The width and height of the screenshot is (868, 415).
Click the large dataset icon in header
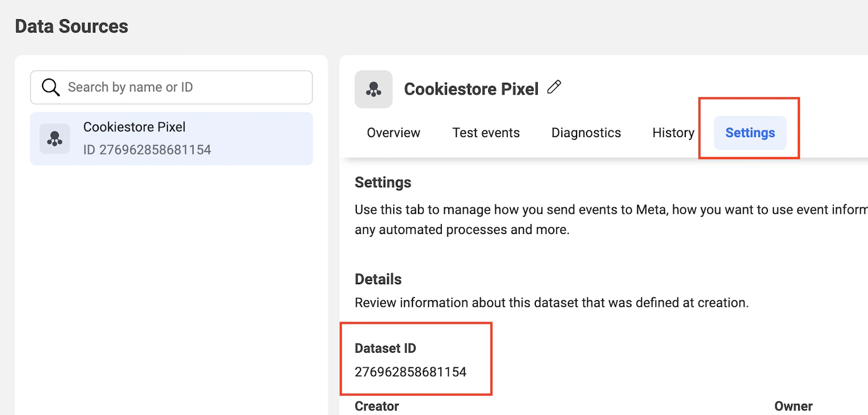(x=373, y=90)
